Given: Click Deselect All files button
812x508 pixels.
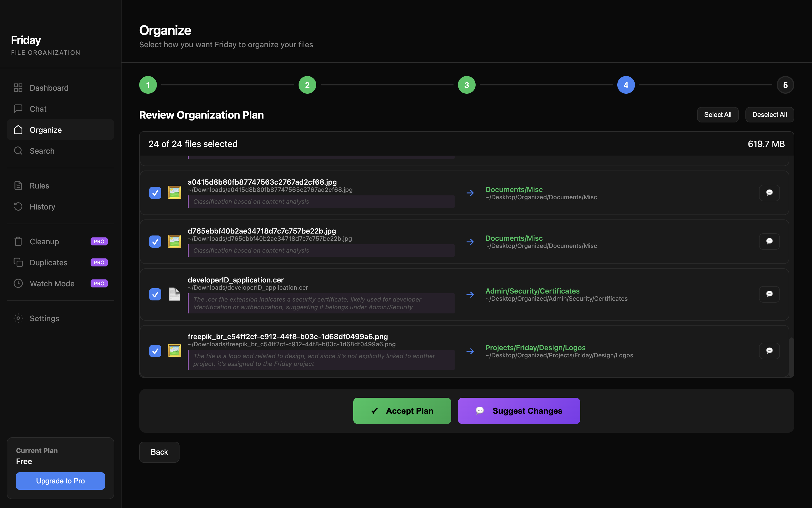Looking at the screenshot, I should 769,115.
